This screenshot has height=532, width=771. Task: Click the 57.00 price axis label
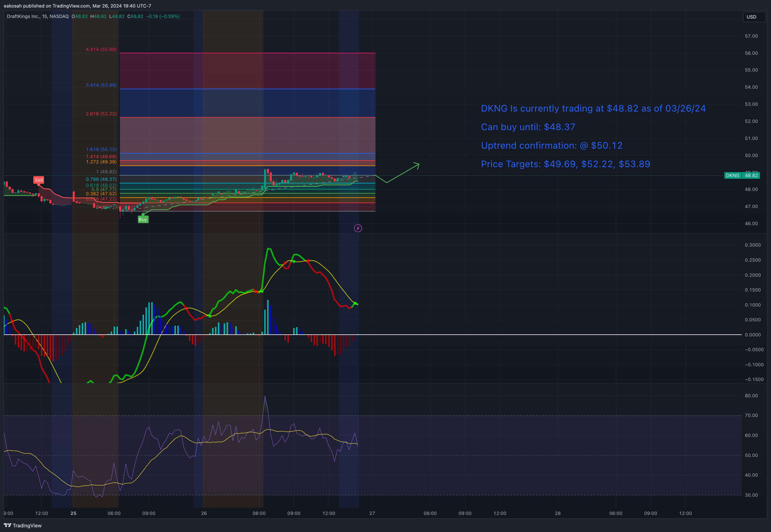tap(751, 36)
